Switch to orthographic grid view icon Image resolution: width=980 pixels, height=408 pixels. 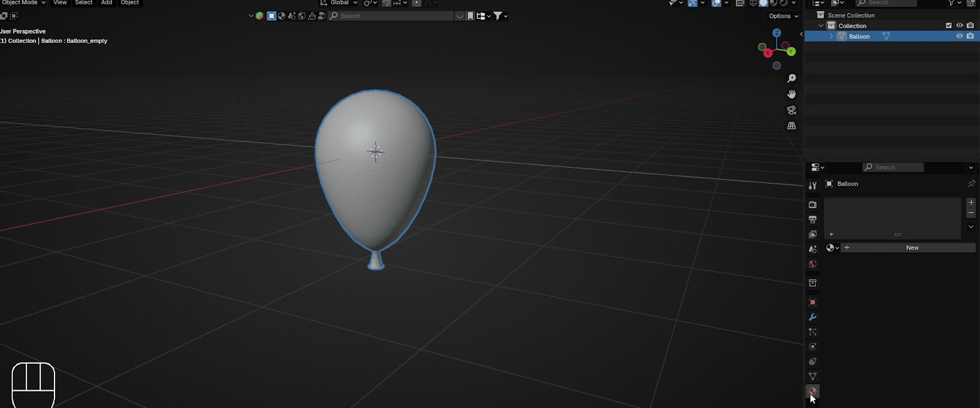click(x=791, y=126)
